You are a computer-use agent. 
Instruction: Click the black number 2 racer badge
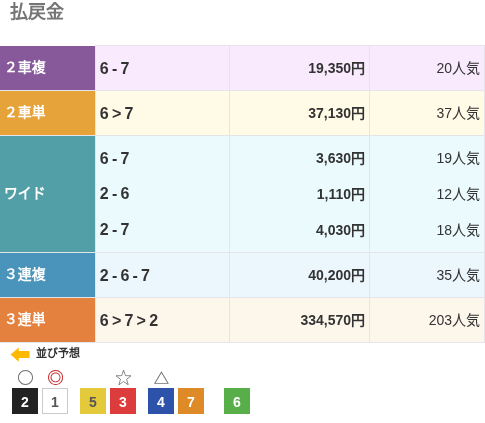tap(25, 401)
